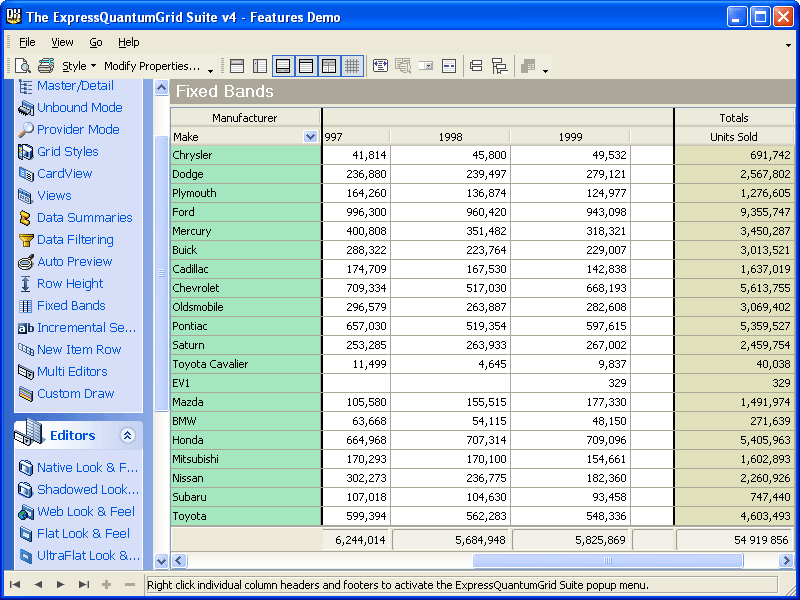Open the Help menu
This screenshot has width=800, height=600.
pyautogui.click(x=129, y=42)
